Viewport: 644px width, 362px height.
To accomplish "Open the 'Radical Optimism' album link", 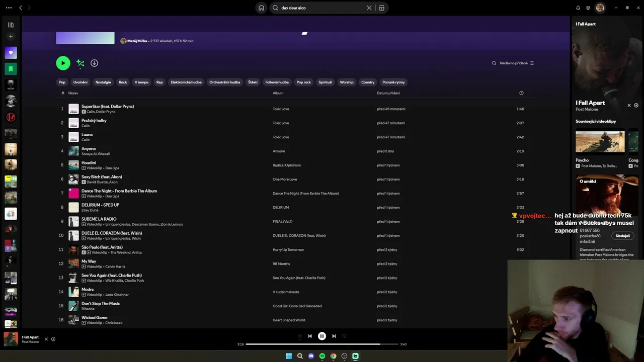I will tap(287, 165).
